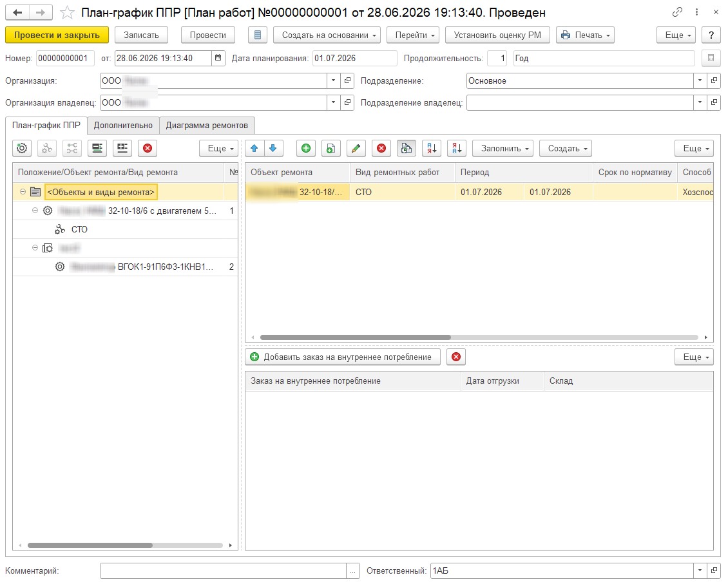Screen dimensions: 728x584
Task: Click Установить оценку РМ button
Action: [497, 35]
